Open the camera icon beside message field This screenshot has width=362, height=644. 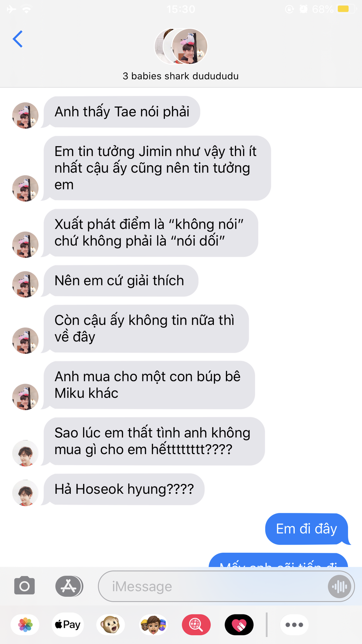point(24,586)
